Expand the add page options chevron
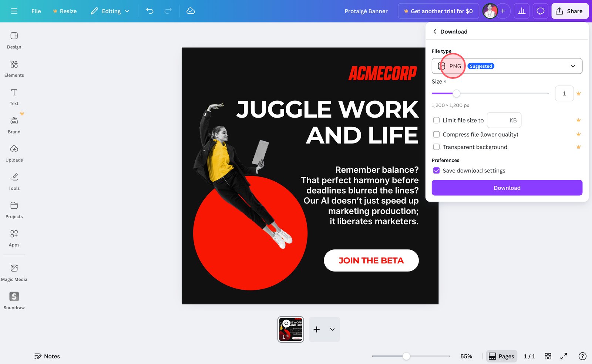 click(x=332, y=329)
